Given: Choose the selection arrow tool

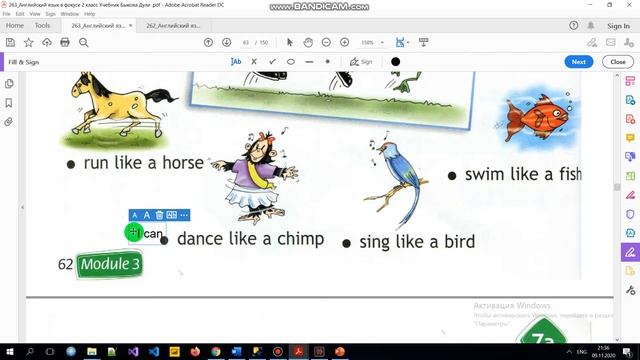Looking at the screenshot, I should coord(290,42).
